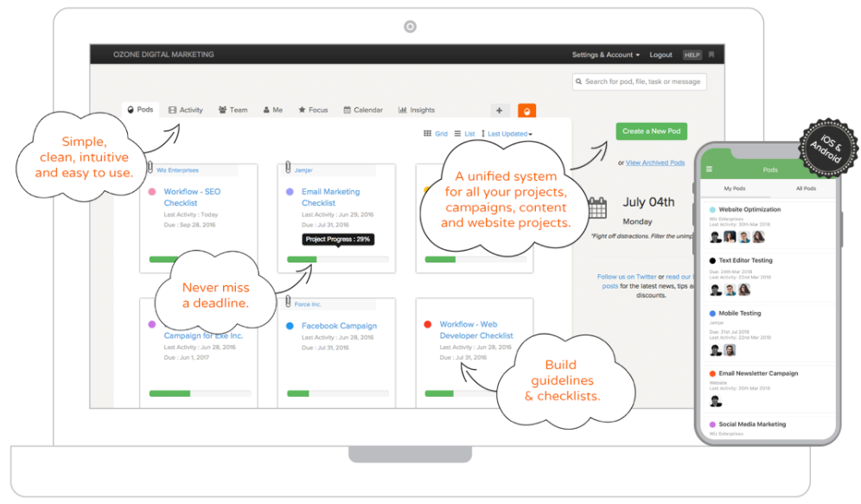The height and width of the screenshot is (504, 861).
Task: Open Social Media Marketing pod on phone
Action: [752, 424]
